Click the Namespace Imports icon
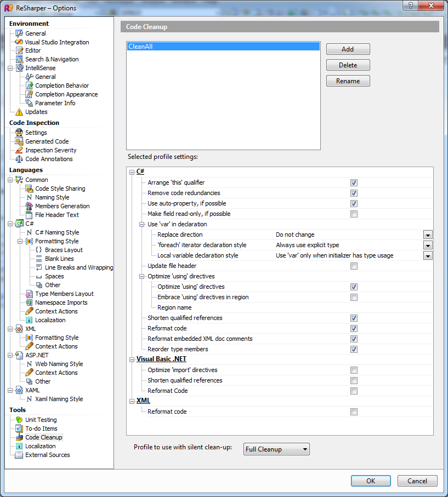448x497 pixels. 29,302
